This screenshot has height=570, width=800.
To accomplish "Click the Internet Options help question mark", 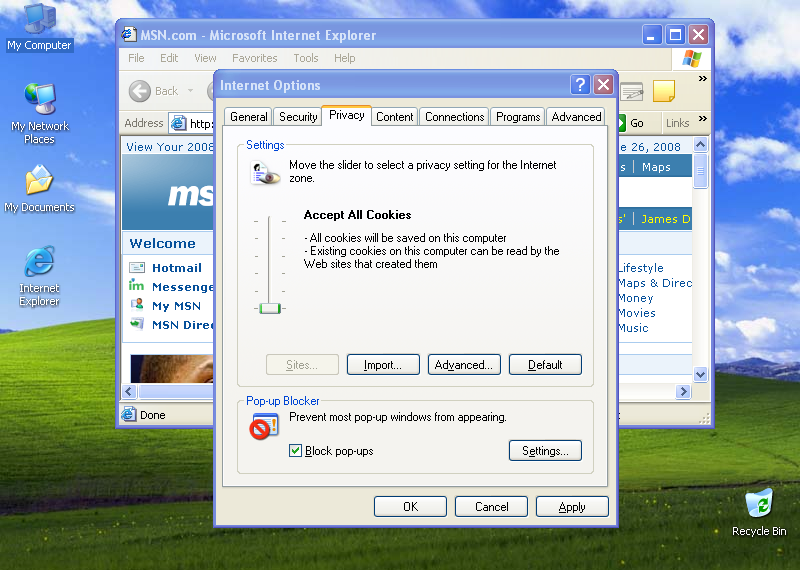I will [580, 85].
